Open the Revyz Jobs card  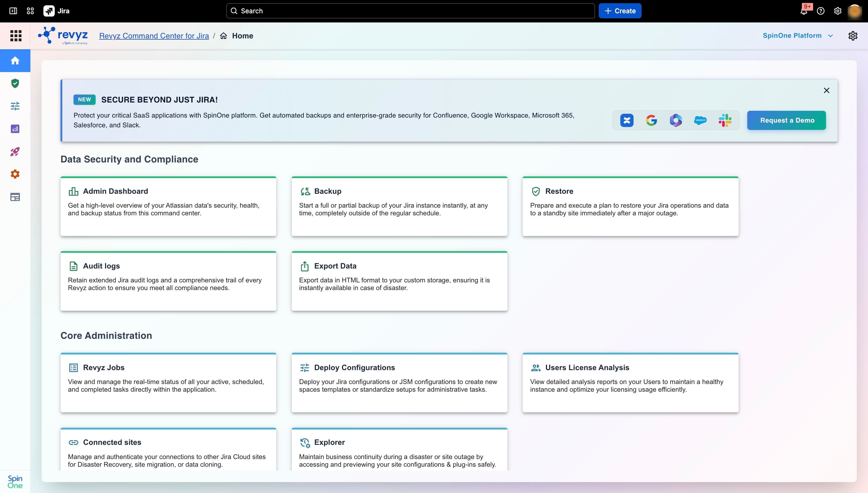168,383
